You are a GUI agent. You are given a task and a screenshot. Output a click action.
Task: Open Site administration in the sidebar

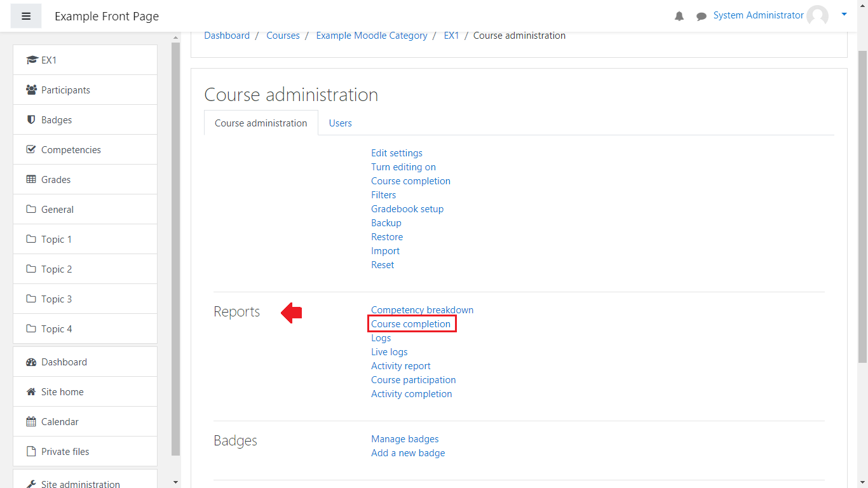(x=80, y=484)
